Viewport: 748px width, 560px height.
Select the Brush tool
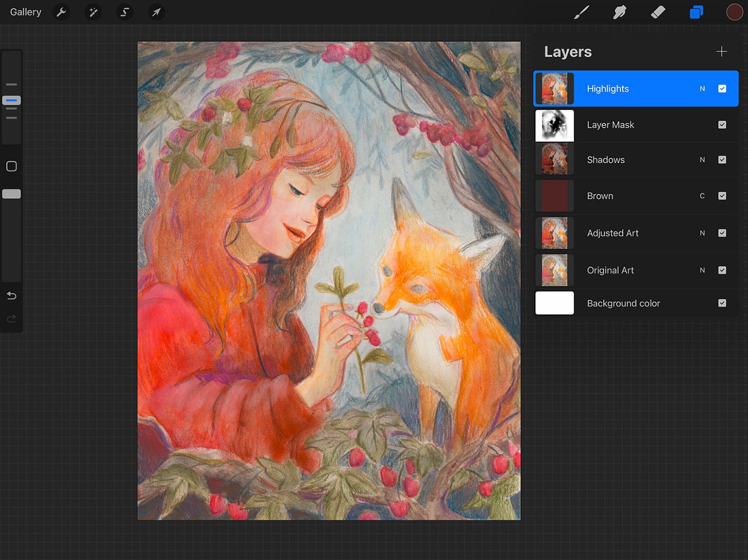click(581, 12)
